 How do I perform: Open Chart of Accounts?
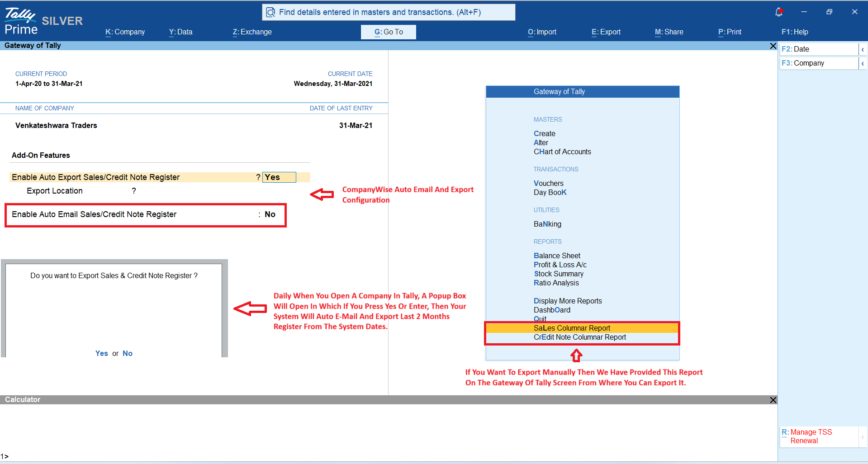tap(562, 152)
